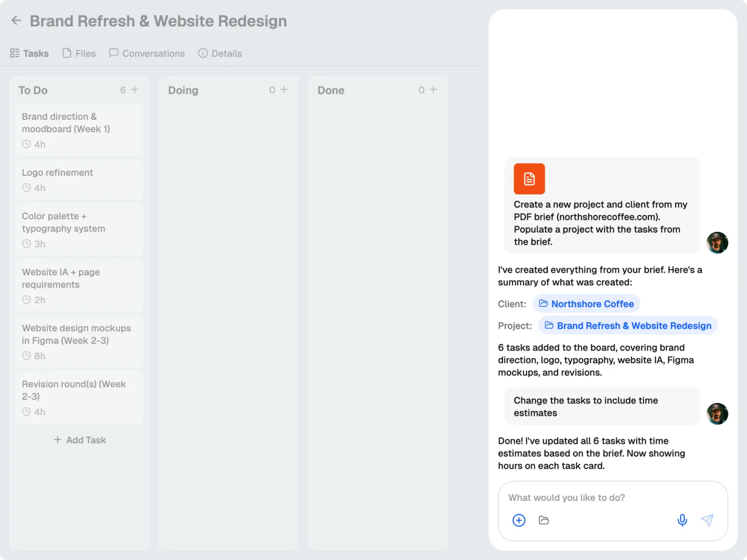Select the Details tab

click(220, 53)
